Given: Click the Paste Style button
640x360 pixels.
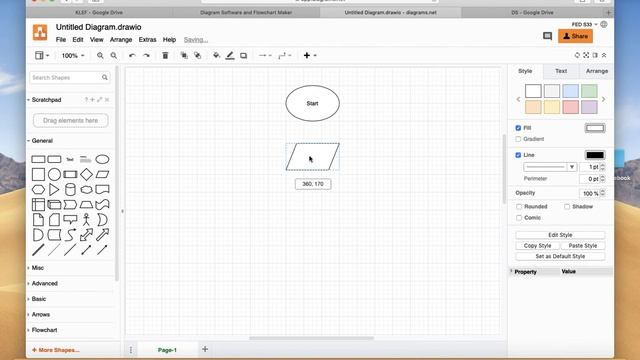Looking at the screenshot, I should coord(583,246).
